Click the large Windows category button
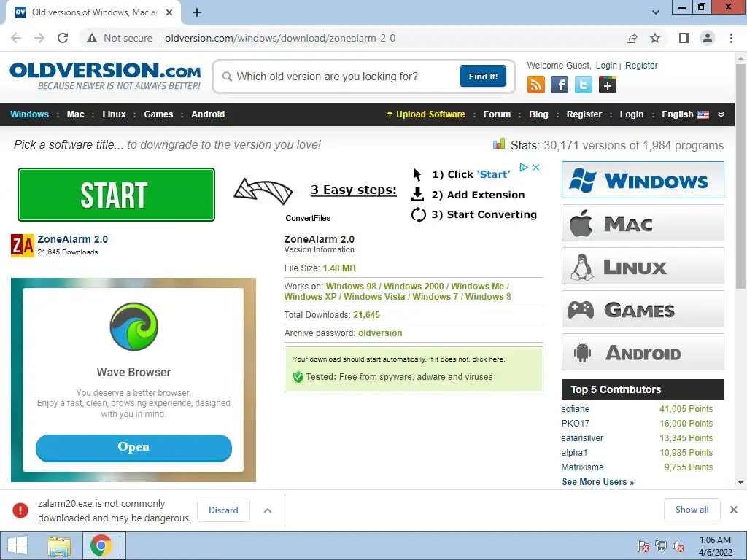The width and height of the screenshot is (747, 560). (x=643, y=180)
